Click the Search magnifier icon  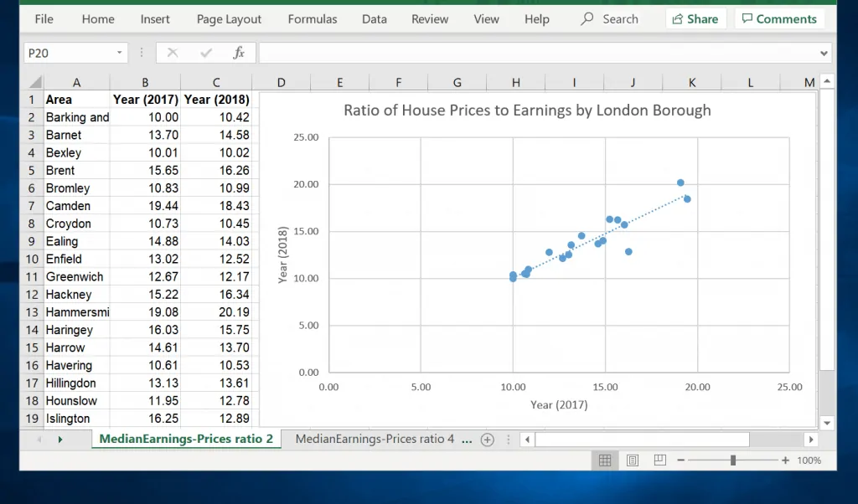pos(588,18)
